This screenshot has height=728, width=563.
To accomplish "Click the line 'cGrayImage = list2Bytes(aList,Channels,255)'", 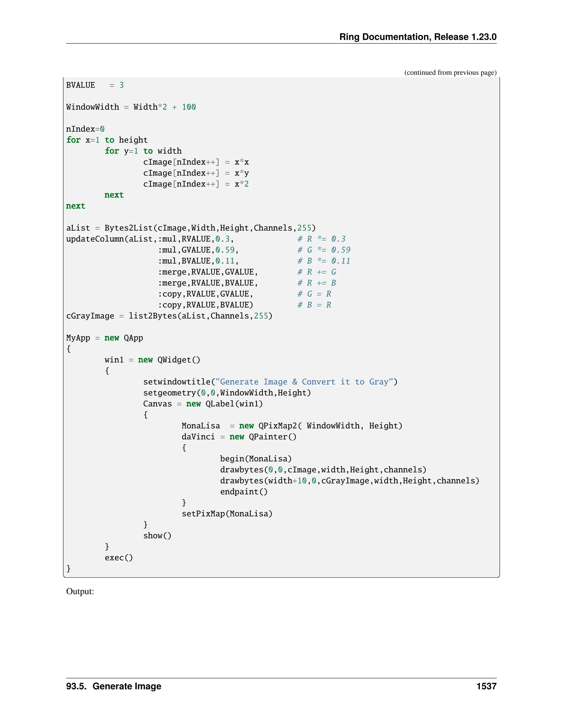I will [x=169, y=316].
